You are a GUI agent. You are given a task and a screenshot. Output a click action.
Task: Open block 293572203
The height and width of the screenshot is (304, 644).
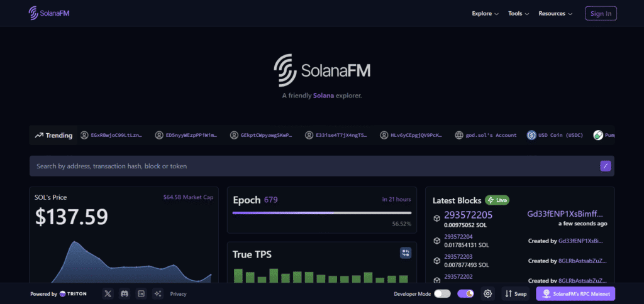point(458,257)
